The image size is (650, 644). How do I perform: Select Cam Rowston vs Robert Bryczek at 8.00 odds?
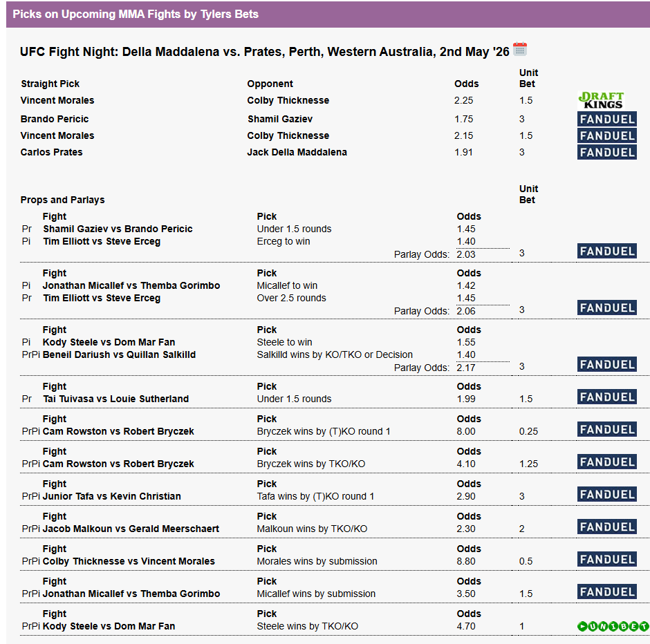coord(118,431)
